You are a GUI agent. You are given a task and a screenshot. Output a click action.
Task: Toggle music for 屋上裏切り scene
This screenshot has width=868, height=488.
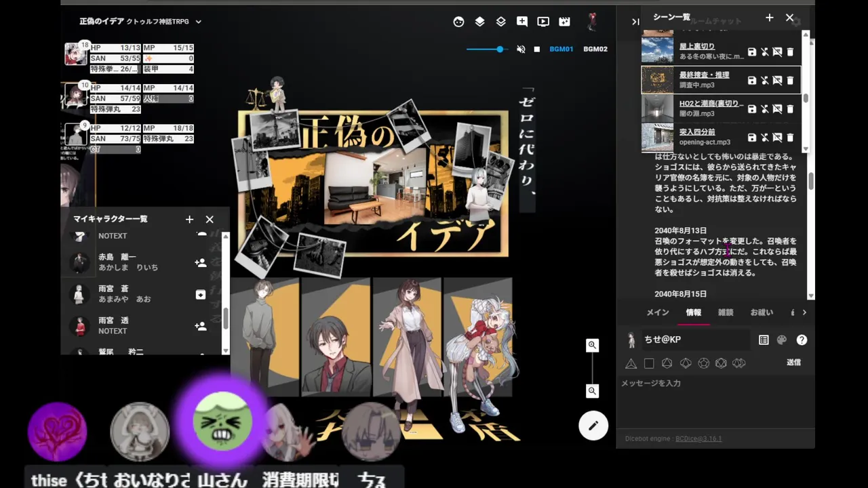coord(765,52)
